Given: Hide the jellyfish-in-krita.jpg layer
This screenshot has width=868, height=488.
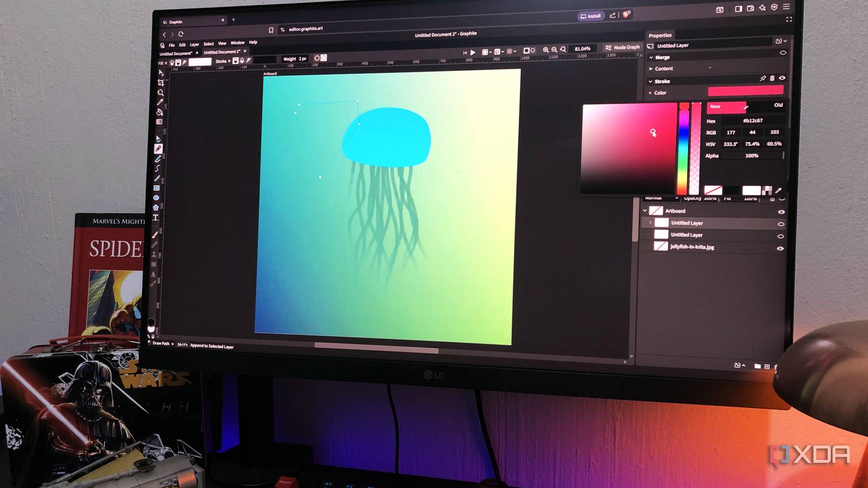Looking at the screenshot, I should (x=782, y=248).
